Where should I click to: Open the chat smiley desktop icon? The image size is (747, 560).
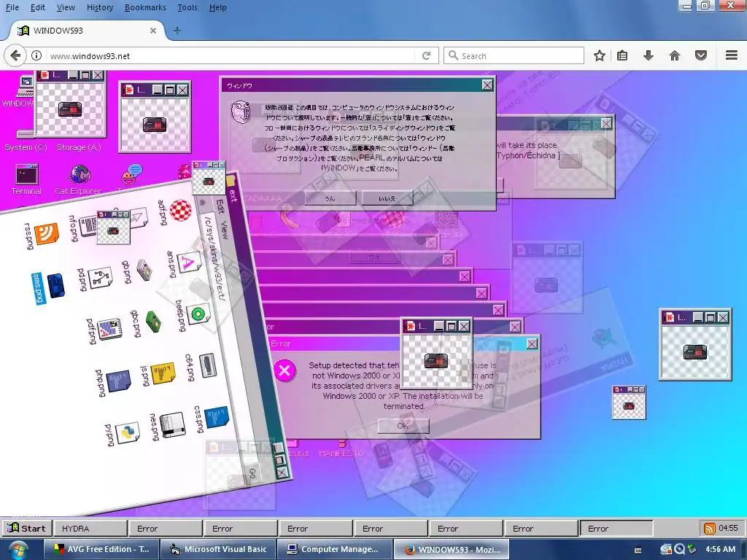pos(132,174)
